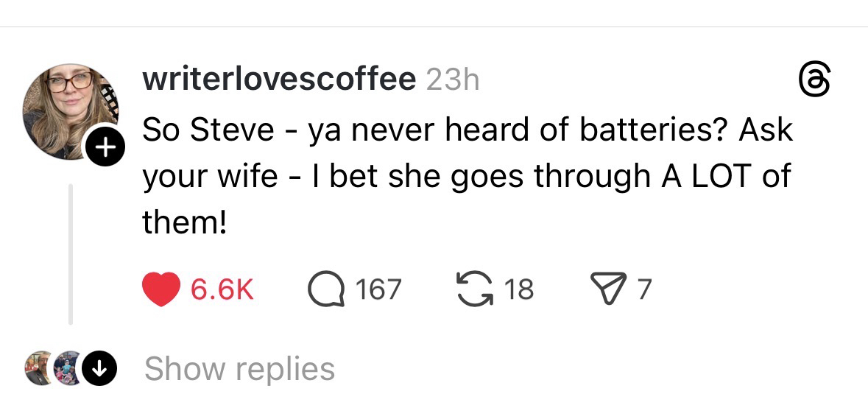868x408 pixels.
Task: Expand the thread with Show replies
Action: (x=239, y=368)
